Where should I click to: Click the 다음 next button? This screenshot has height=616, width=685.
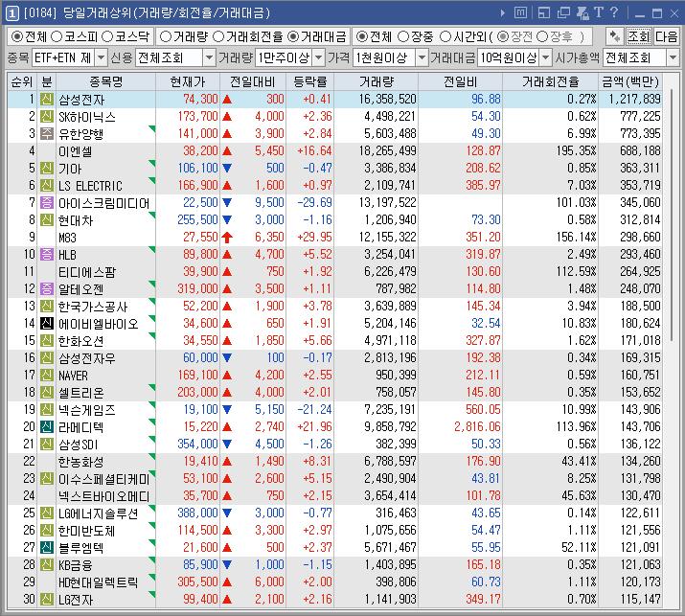pos(666,36)
